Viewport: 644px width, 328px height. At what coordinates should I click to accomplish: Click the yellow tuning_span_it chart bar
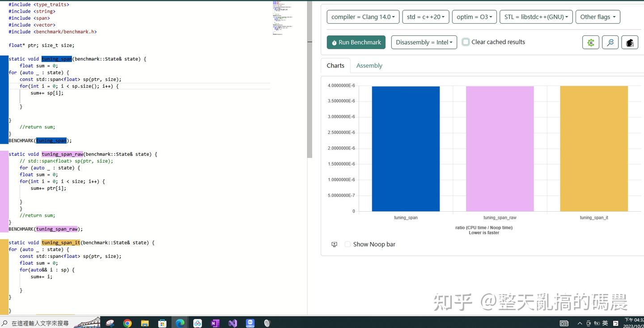594,149
